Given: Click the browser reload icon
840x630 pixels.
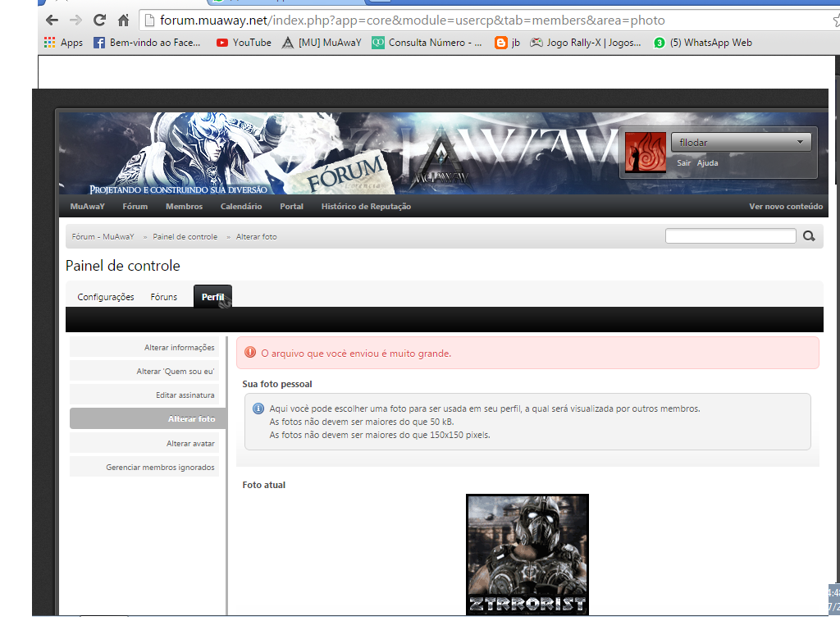Looking at the screenshot, I should tap(99, 21).
